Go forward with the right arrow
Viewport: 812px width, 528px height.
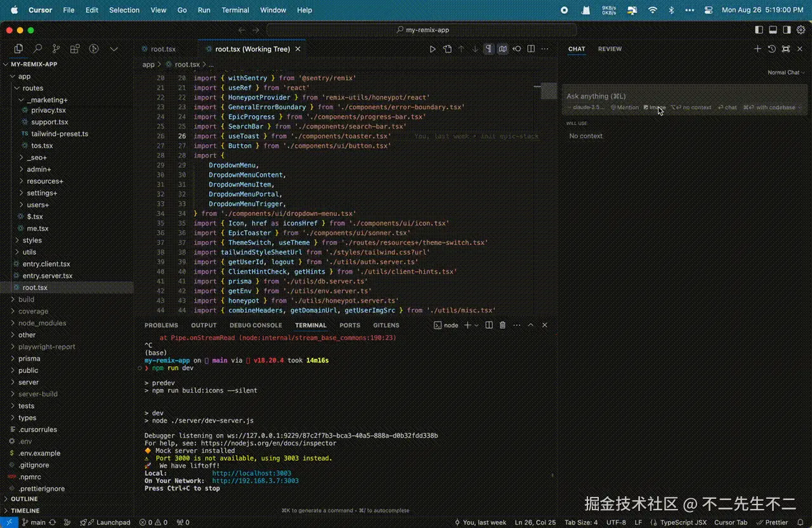(x=256, y=30)
